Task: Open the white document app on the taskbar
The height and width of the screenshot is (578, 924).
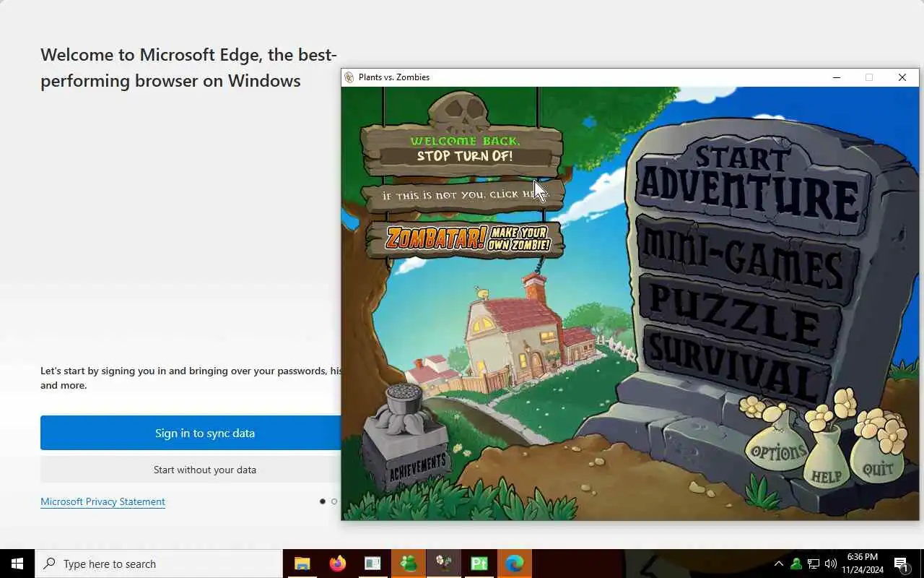Action: 372,564
